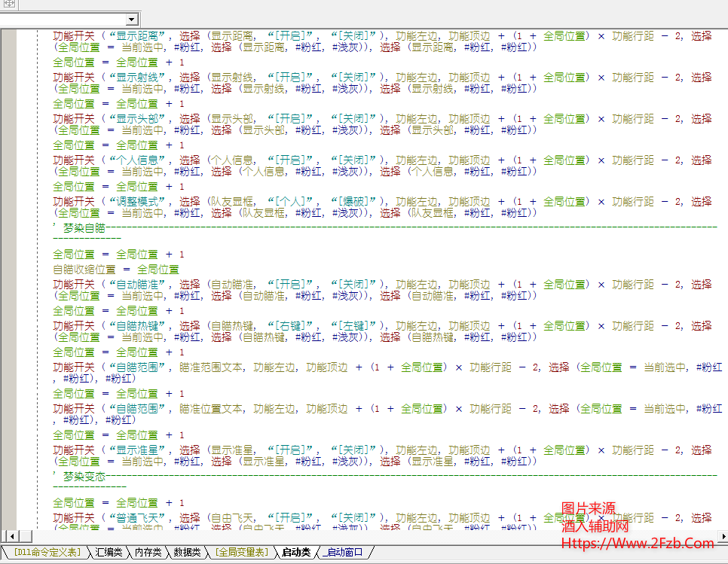Click the Https://Www.2Fzb.Com watermark link

point(638,543)
